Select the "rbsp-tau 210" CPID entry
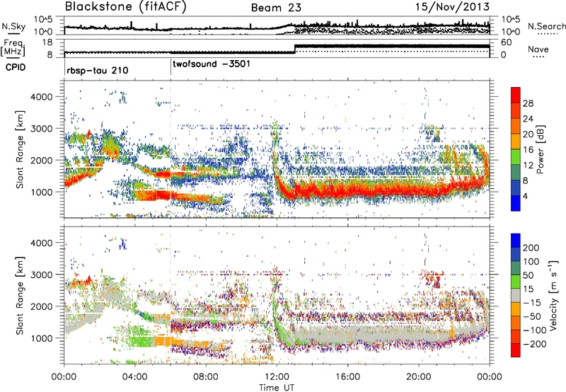The width and height of the screenshot is (566, 392). (x=97, y=70)
